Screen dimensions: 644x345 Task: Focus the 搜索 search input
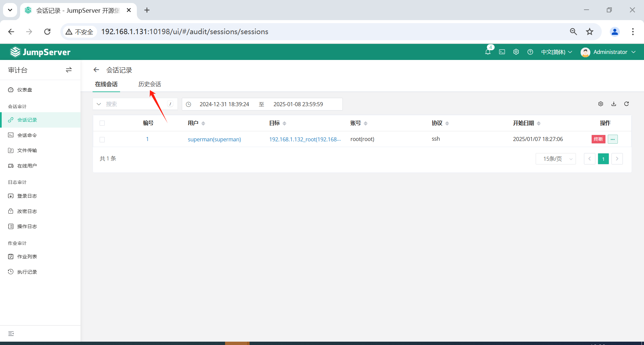click(x=136, y=104)
